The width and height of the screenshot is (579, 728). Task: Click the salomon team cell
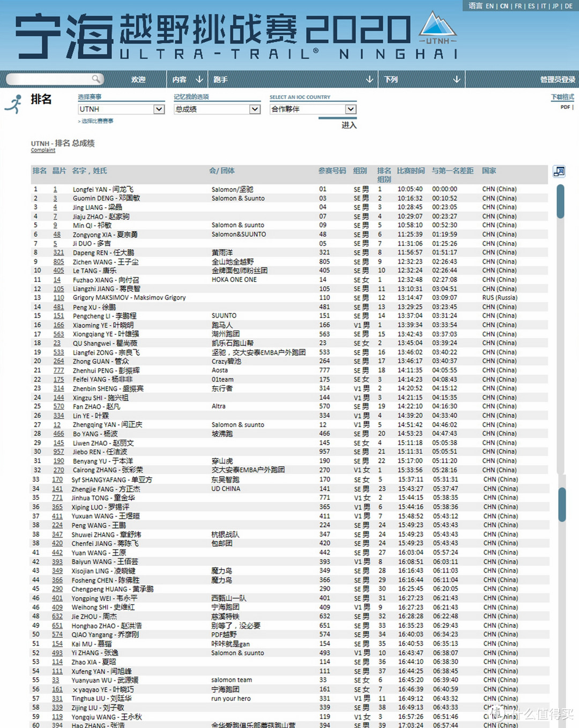[x=232, y=680]
